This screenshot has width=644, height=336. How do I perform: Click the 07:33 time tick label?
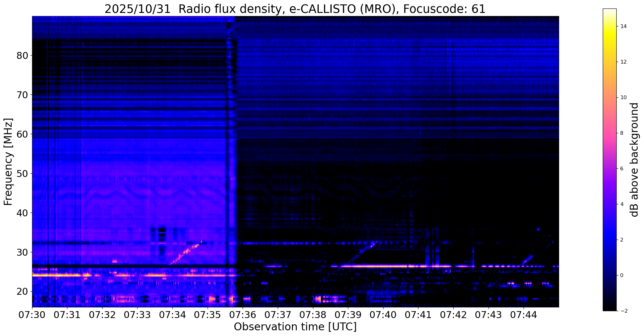pyautogui.click(x=137, y=315)
